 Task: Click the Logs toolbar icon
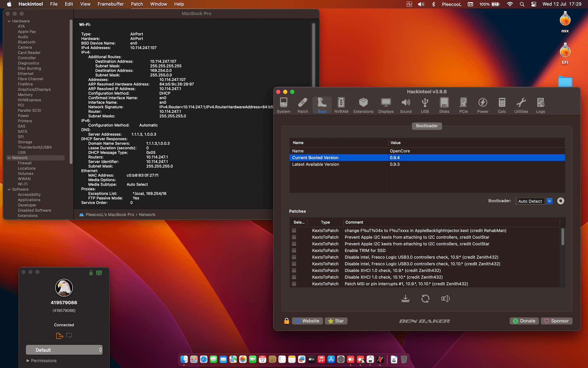(540, 105)
